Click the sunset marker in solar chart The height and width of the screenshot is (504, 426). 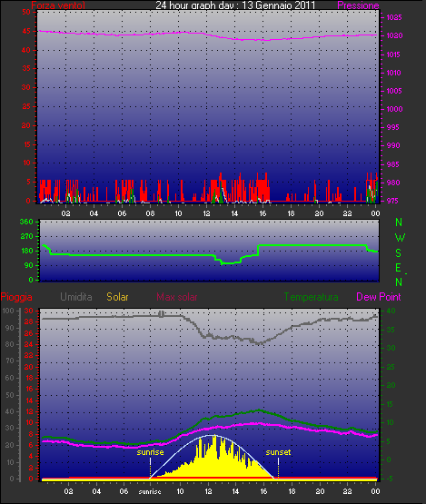(278, 452)
